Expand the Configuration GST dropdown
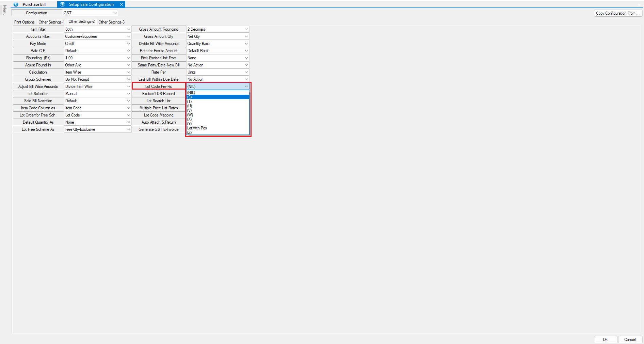The image size is (644, 344). pos(115,13)
